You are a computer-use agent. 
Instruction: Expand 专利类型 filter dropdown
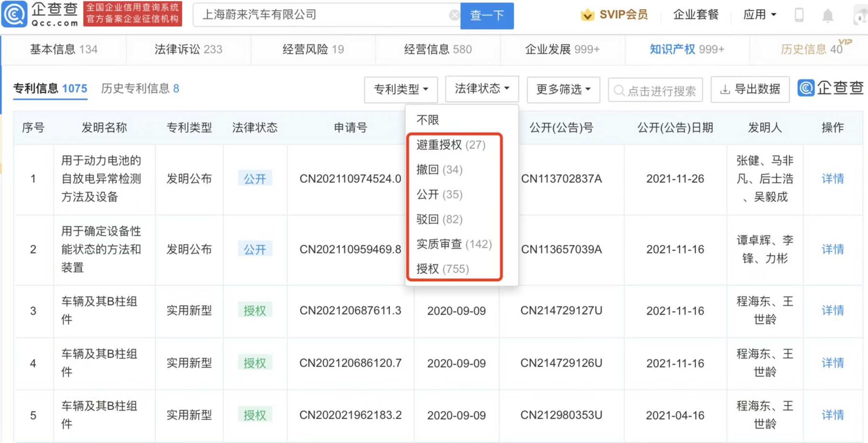pos(401,90)
